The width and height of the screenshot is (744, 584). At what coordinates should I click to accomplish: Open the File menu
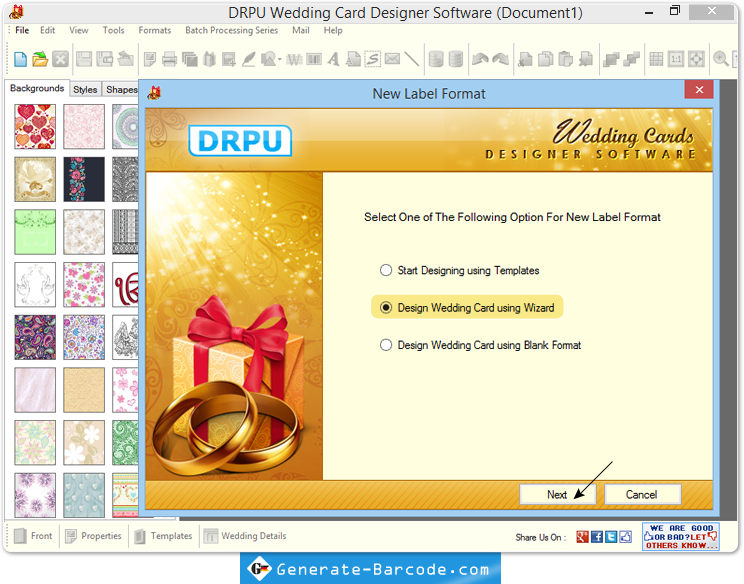[22, 30]
